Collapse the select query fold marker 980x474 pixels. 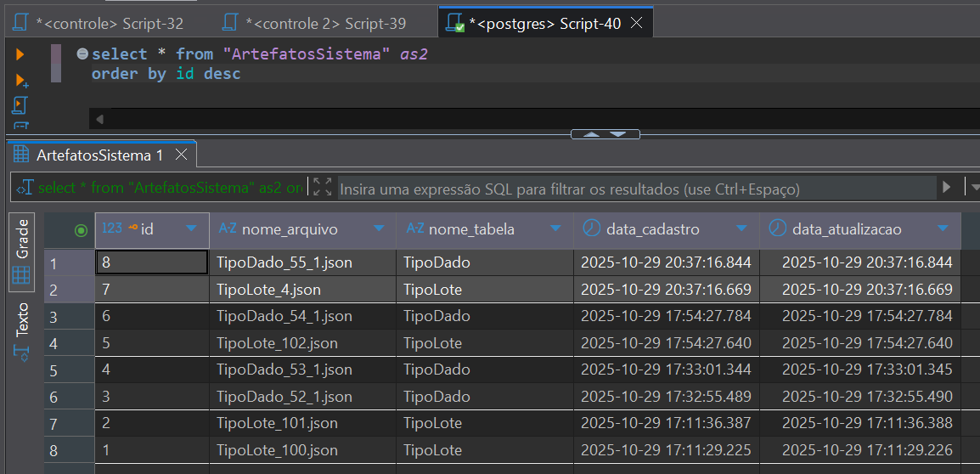(x=82, y=54)
